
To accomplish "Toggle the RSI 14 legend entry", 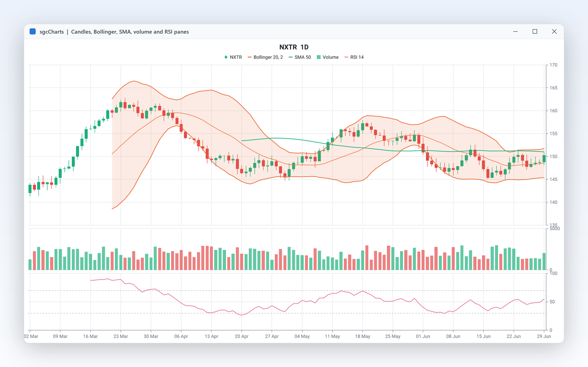I will [353, 57].
